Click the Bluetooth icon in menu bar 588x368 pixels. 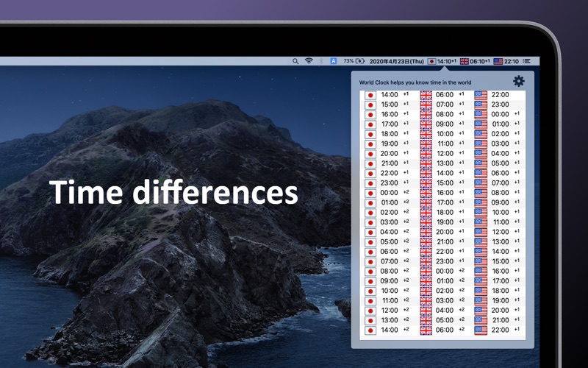(x=321, y=61)
